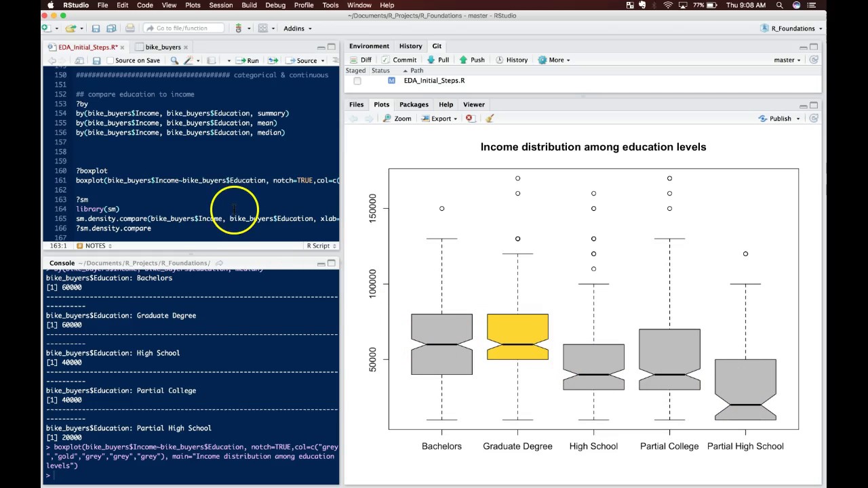Open the Addins dropdown
The image size is (868, 488).
pos(298,28)
